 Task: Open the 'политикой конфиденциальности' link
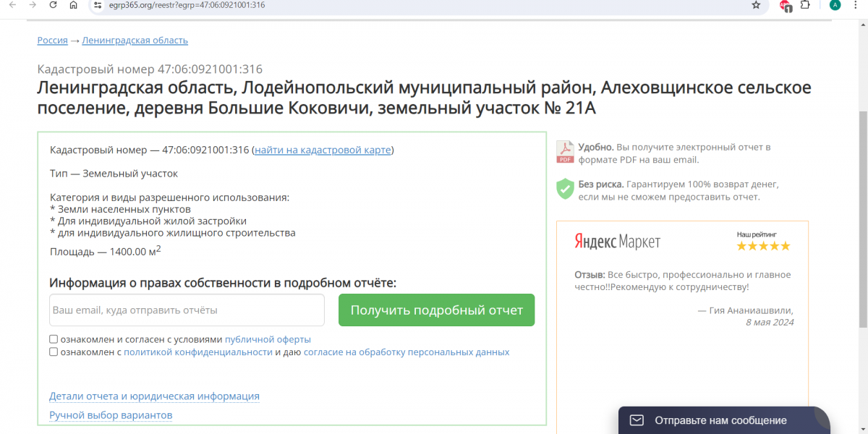198,352
